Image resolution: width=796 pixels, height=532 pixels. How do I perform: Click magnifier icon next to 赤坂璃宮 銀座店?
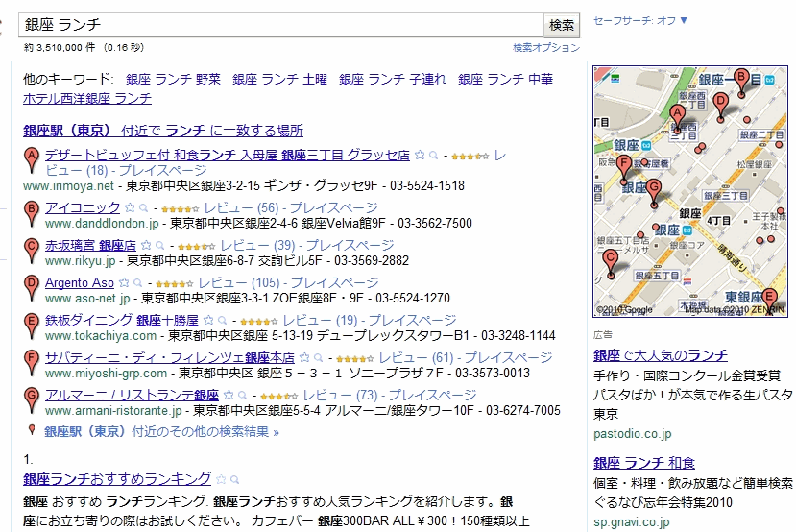pos(157,246)
